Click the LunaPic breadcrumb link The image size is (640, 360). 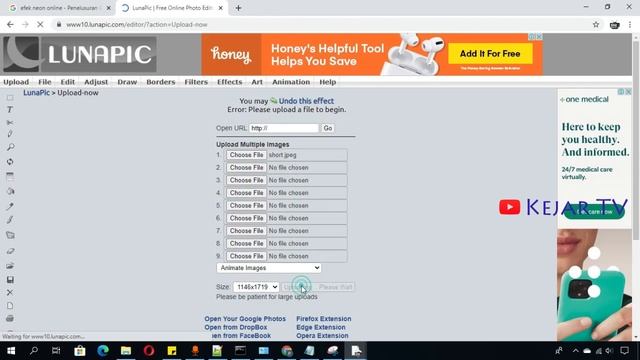(36, 93)
